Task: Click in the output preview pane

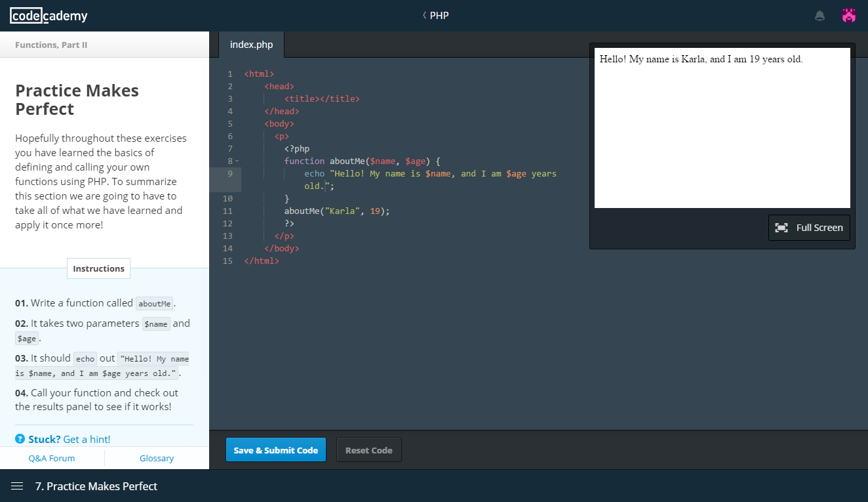Action: tap(722, 128)
